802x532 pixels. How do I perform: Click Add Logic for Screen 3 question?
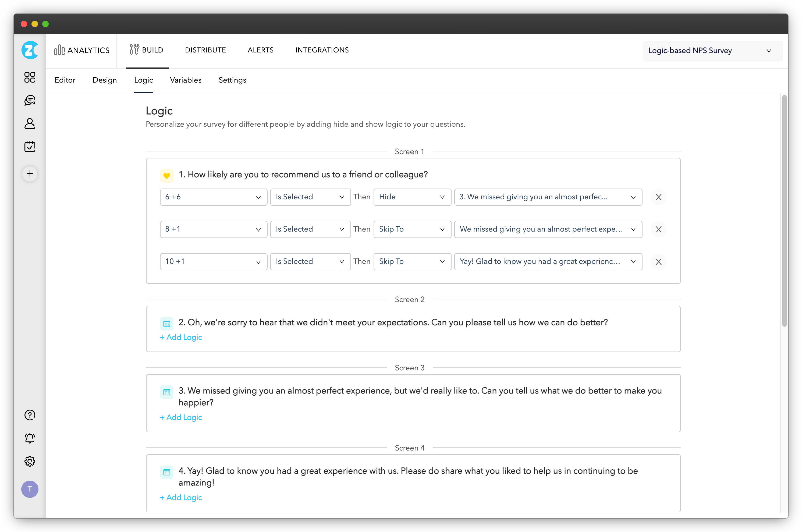point(181,417)
